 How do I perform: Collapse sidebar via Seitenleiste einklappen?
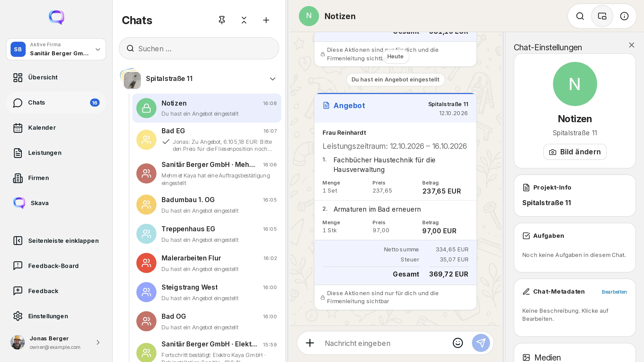click(x=56, y=241)
